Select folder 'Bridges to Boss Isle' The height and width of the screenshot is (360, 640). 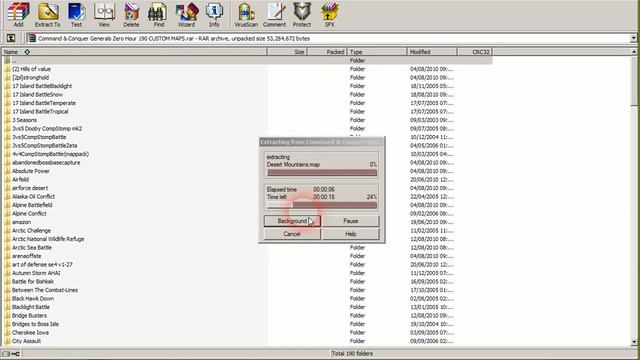click(35, 324)
